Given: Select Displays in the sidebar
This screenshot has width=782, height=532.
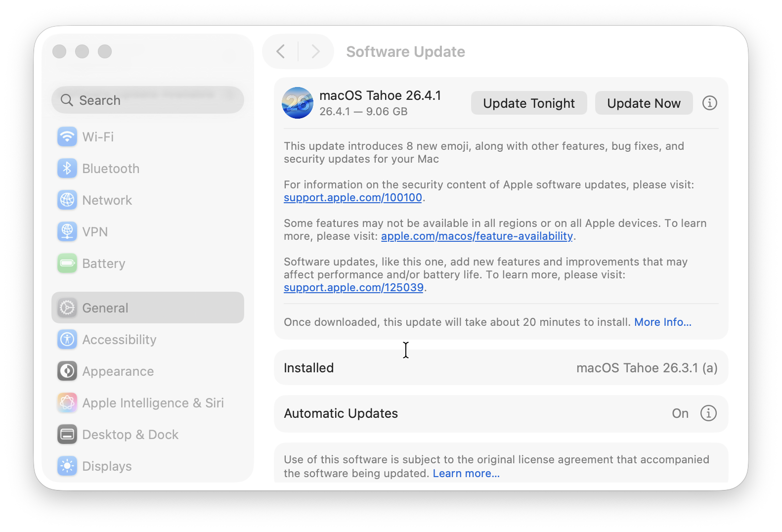Looking at the screenshot, I should click(x=148, y=466).
